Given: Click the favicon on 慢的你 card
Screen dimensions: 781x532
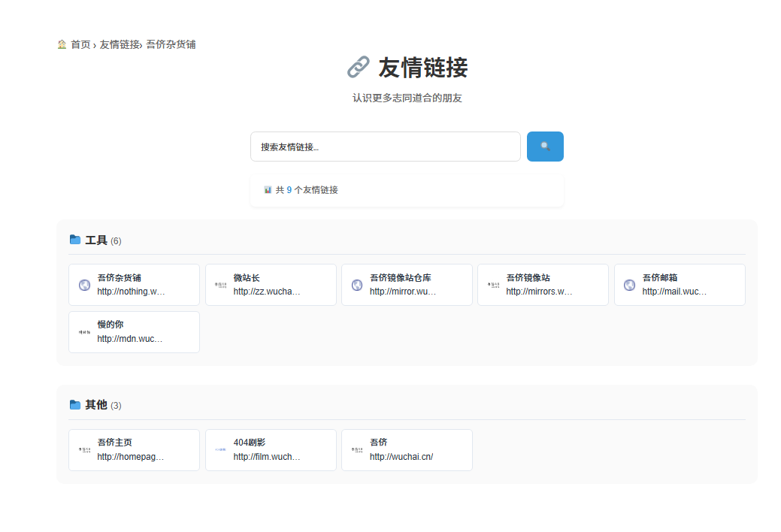Looking at the screenshot, I should click(x=85, y=332).
